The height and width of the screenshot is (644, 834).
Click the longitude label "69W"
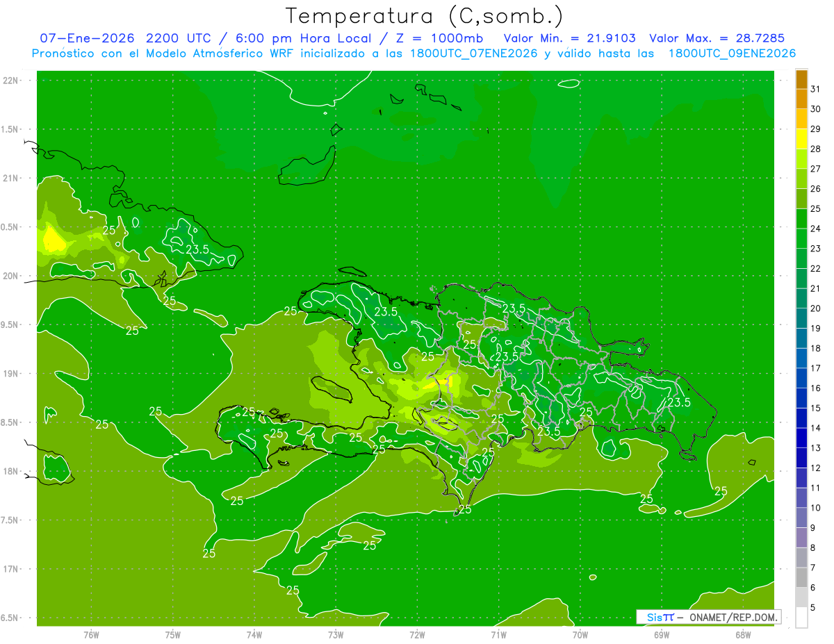click(662, 634)
